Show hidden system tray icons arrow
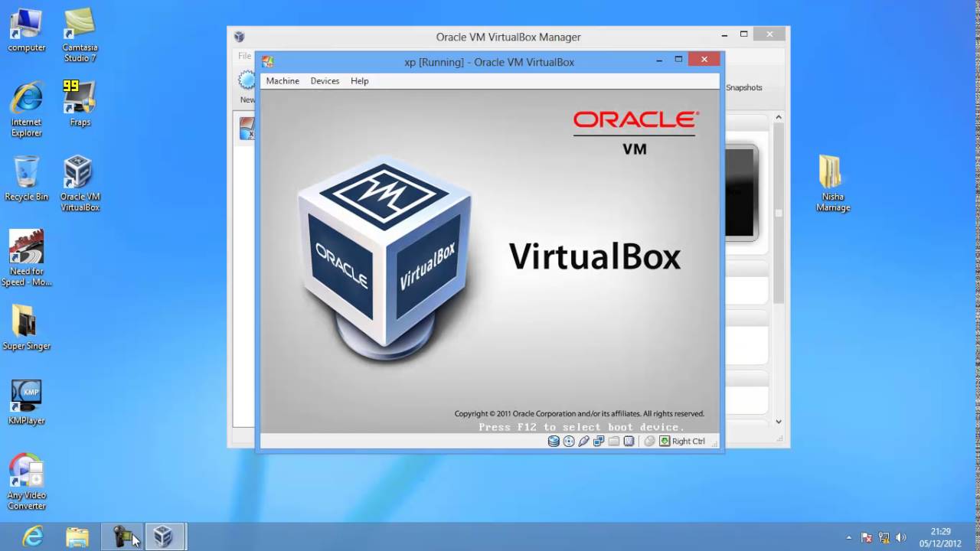 click(848, 537)
